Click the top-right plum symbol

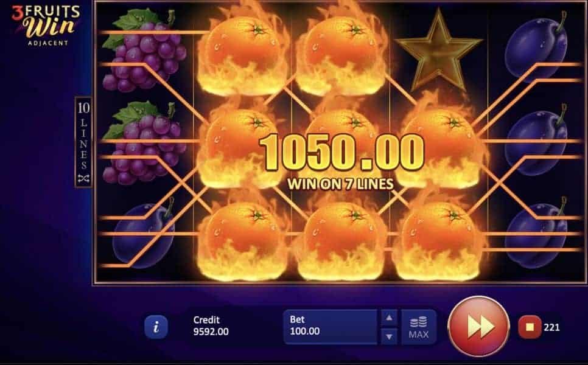[536, 48]
